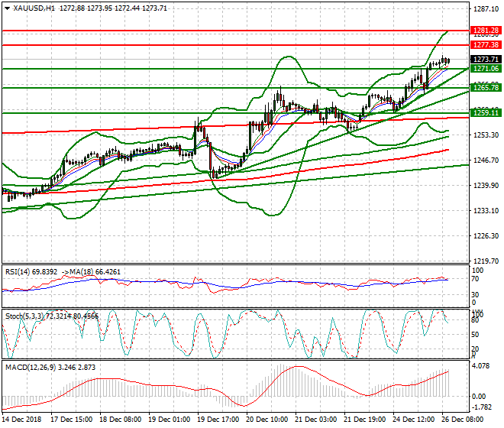The height and width of the screenshot is (428, 504).
Task: Click the 1246.70 price scale value
Action: [486, 160]
